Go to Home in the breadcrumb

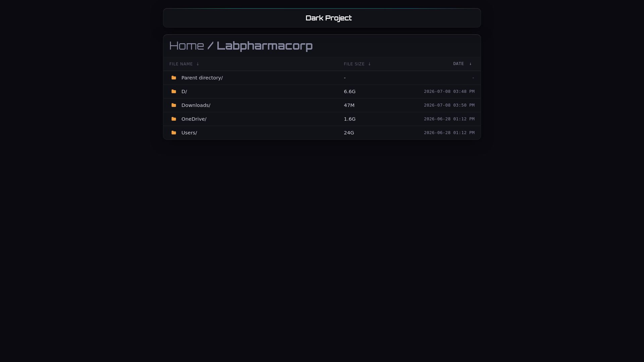click(186, 46)
